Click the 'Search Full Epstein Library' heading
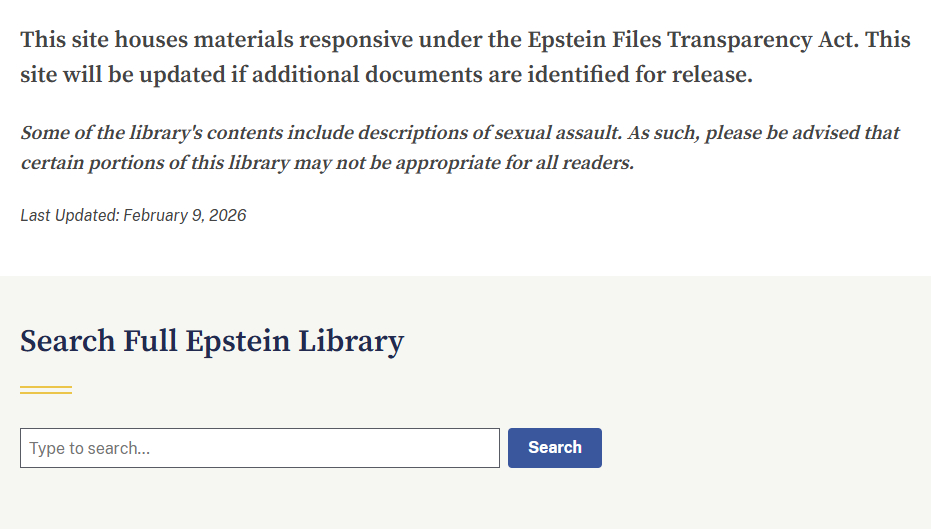Image resolution: width=931 pixels, height=529 pixels. click(x=212, y=341)
